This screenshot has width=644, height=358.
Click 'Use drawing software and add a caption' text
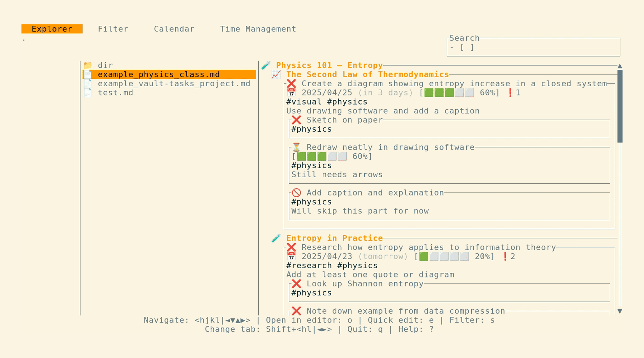pos(383,111)
